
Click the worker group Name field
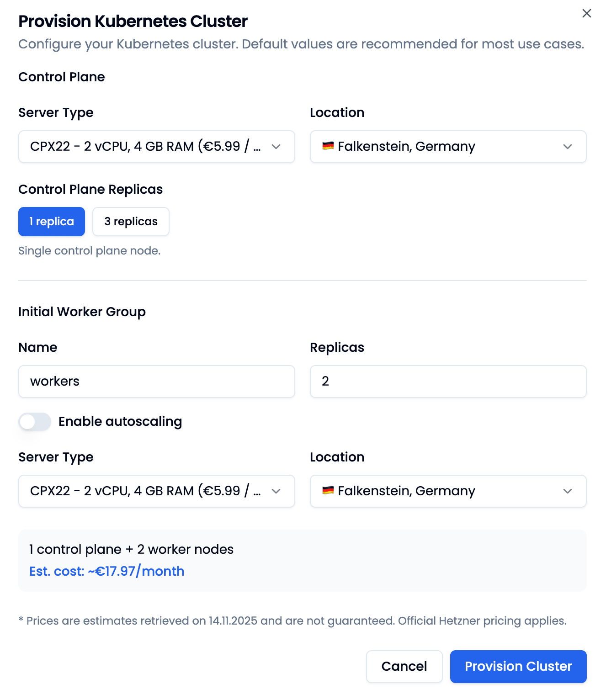[x=157, y=382]
